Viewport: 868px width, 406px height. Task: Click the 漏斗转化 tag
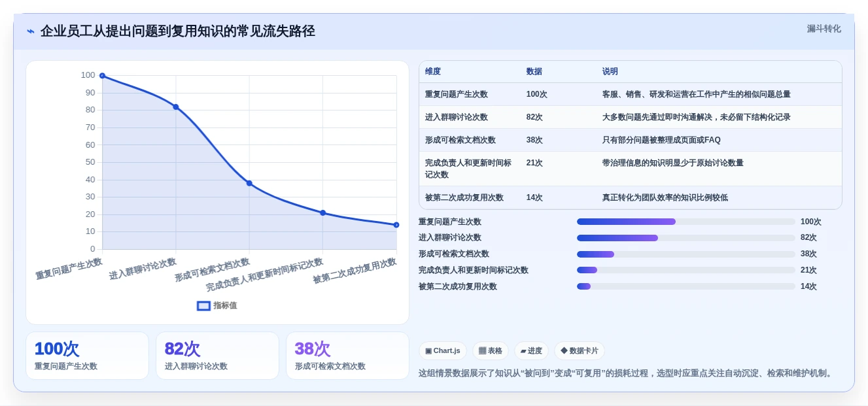[x=824, y=29]
